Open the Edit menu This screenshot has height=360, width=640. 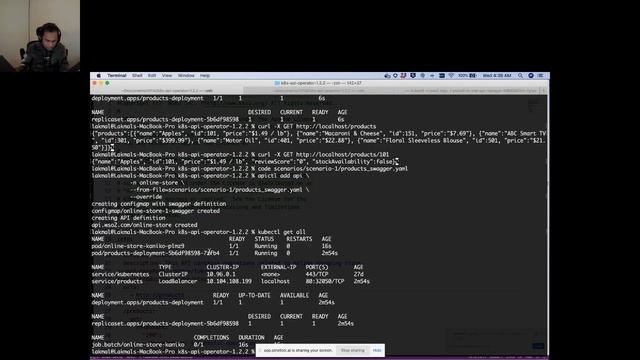152,76
